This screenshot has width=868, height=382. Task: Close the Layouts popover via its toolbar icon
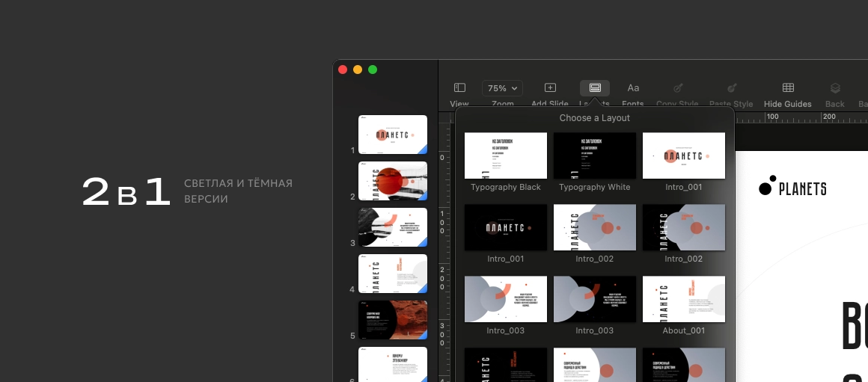click(x=595, y=88)
